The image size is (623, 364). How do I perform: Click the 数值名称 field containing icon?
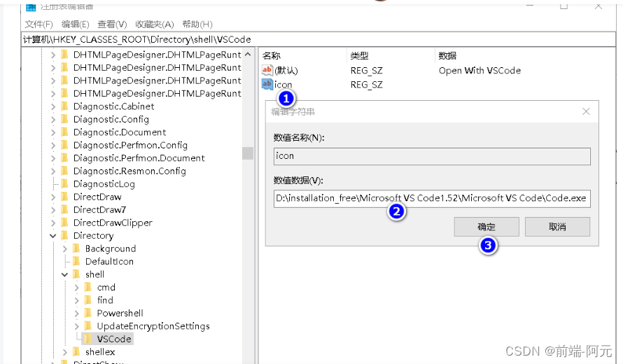click(432, 156)
